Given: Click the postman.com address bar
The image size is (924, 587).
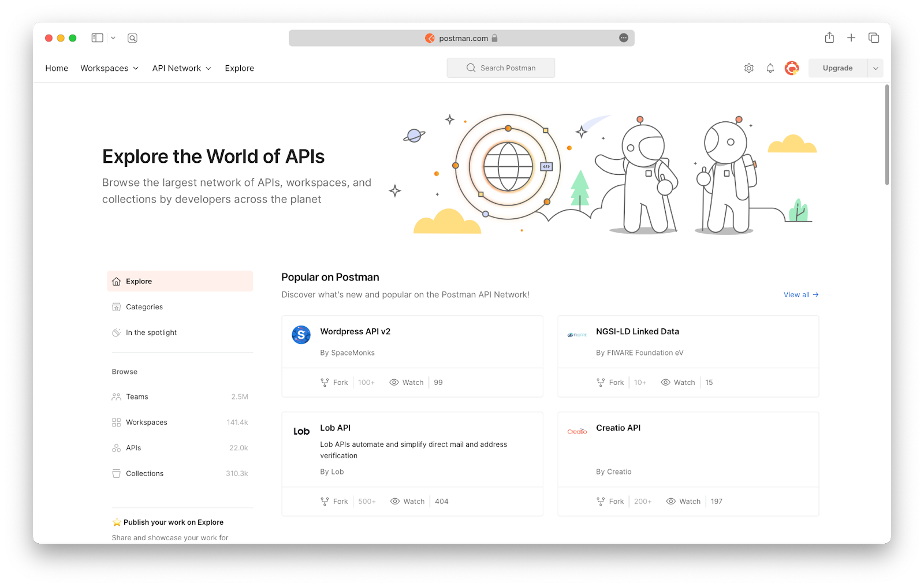Looking at the screenshot, I should [x=461, y=38].
